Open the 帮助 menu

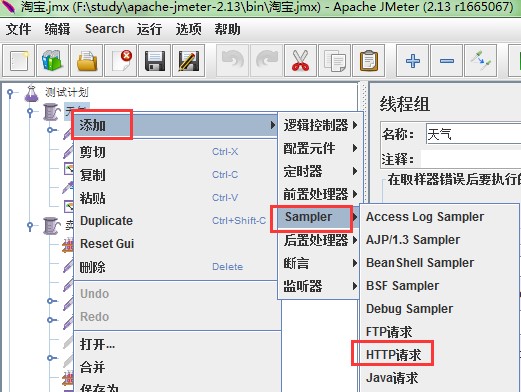tap(227, 29)
